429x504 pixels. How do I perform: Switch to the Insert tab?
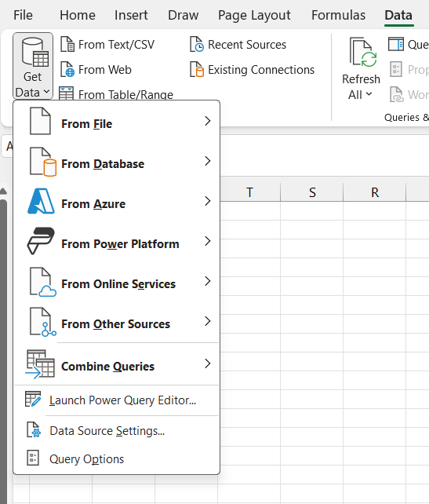131,15
